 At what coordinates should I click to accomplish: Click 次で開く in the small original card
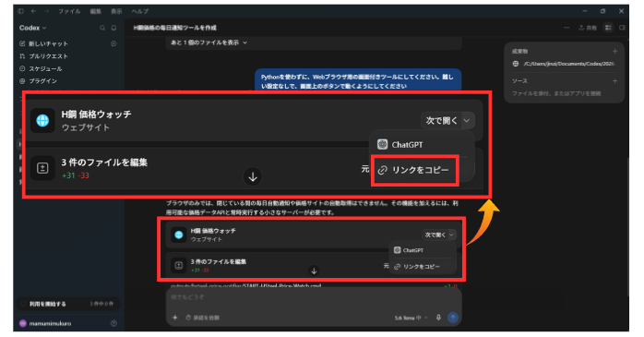435,235
